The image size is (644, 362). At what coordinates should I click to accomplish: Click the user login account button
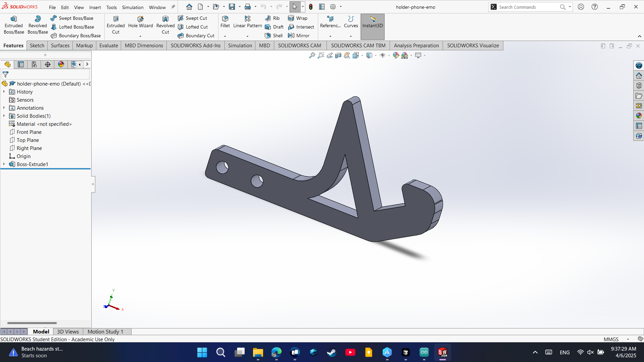[x=581, y=7]
